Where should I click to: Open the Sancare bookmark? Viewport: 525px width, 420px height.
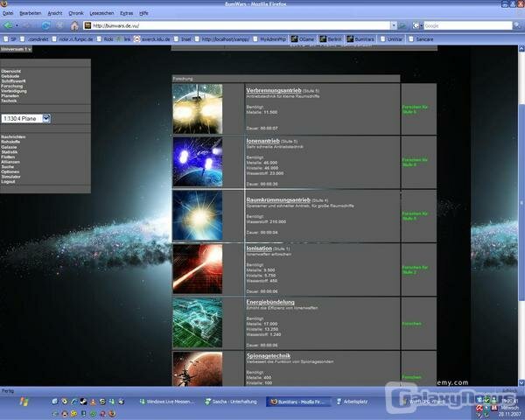click(x=421, y=39)
